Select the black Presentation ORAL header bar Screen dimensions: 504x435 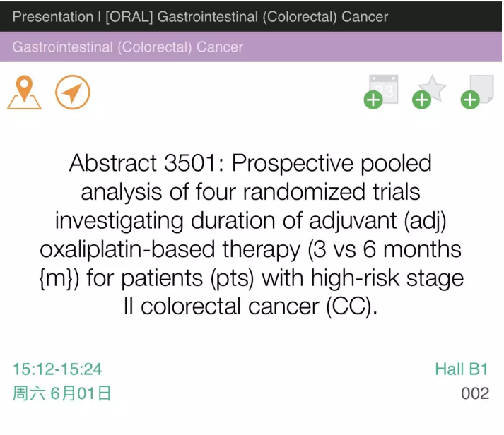(x=251, y=16)
